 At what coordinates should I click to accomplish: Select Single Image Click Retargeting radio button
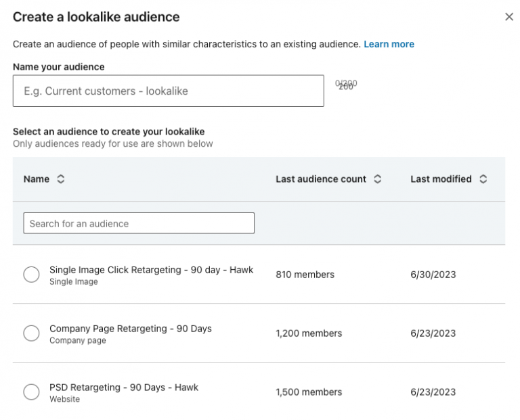pos(31,275)
